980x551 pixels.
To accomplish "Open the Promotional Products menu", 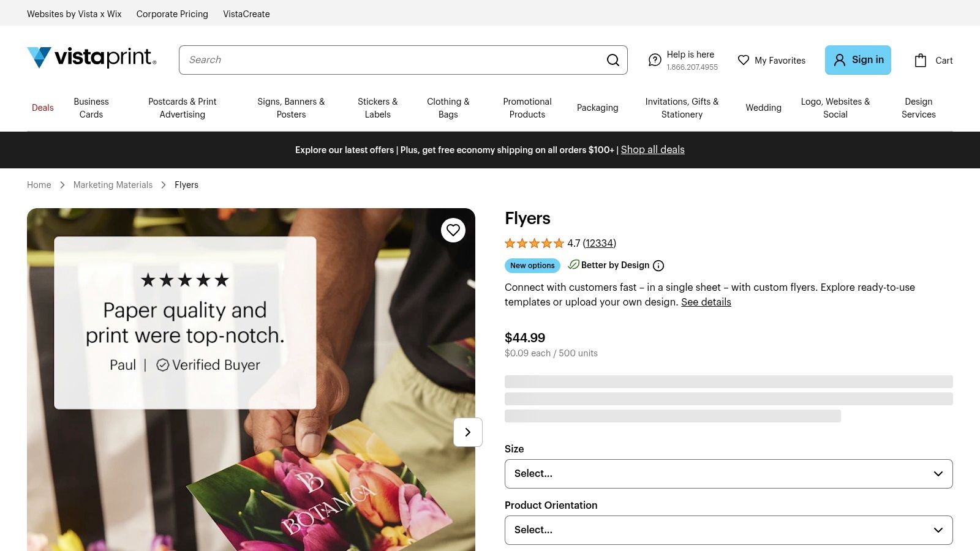I will (527, 108).
